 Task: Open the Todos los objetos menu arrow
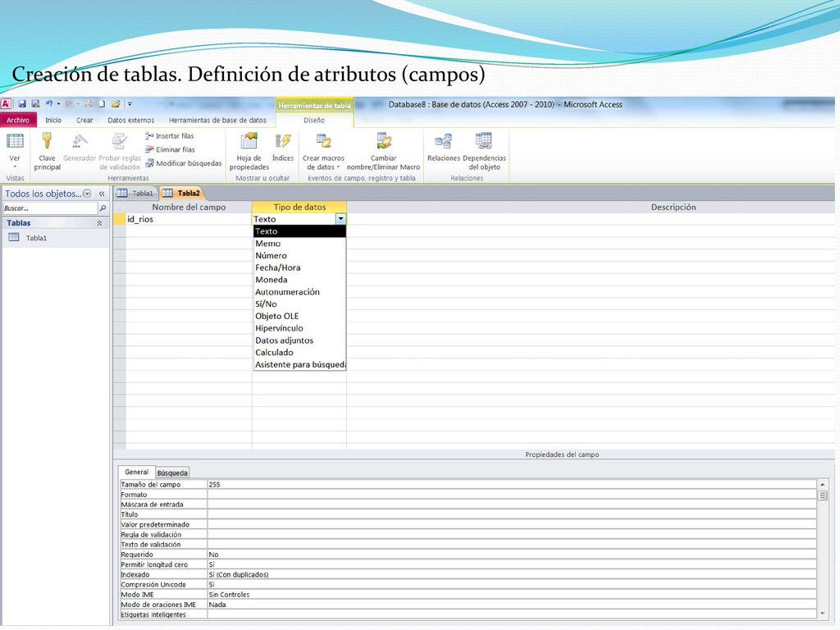click(x=87, y=194)
